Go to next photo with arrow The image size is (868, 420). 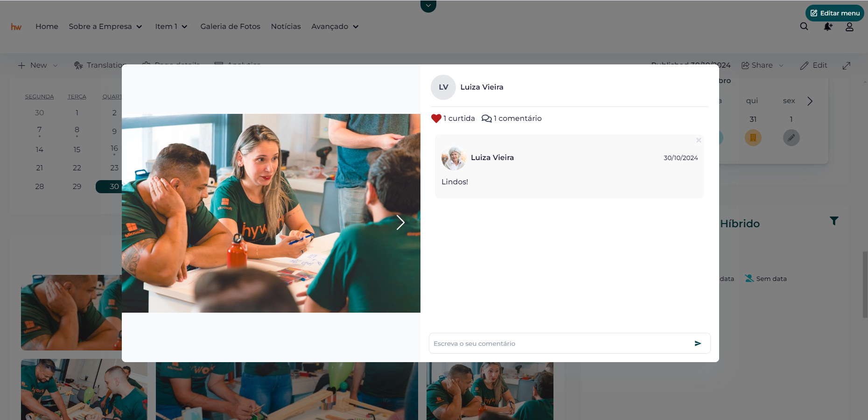[x=400, y=223]
